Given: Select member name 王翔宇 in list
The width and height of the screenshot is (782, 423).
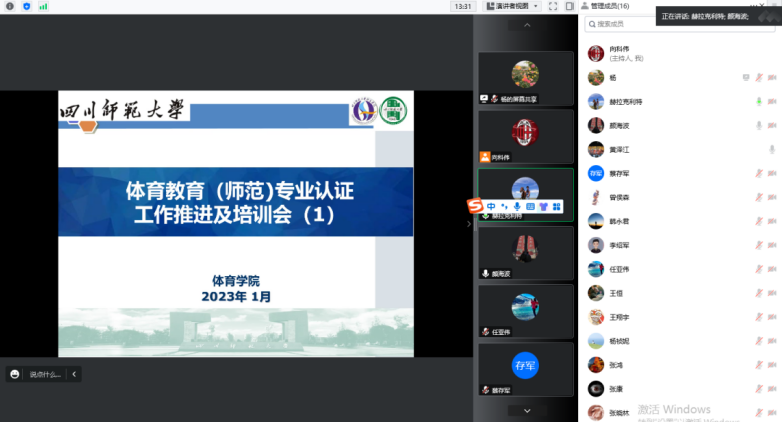Looking at the screenshot, I should pyautogui.click(x=619, y=317).
